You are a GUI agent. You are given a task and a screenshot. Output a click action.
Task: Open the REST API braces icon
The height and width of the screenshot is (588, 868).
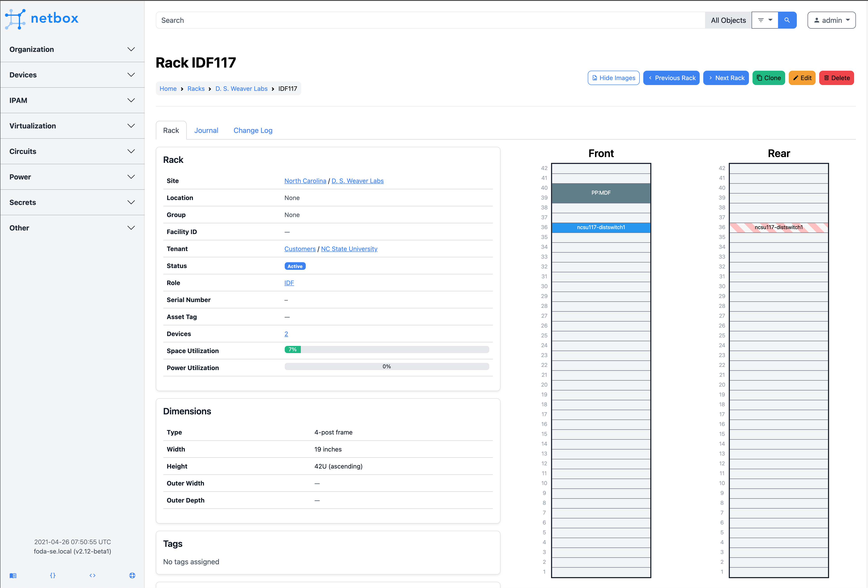point(53,575)
